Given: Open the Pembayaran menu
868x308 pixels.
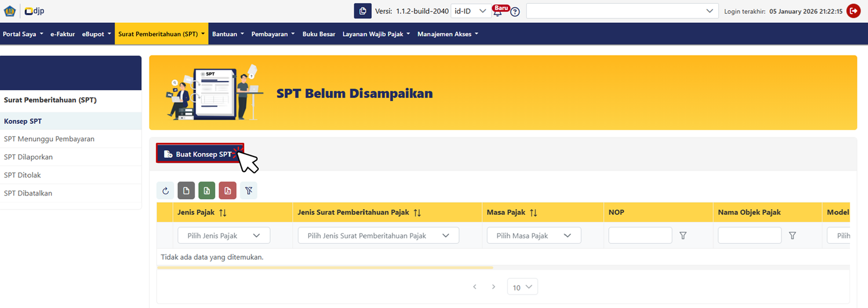Looking at the screenshot, I should coord(272,34).
